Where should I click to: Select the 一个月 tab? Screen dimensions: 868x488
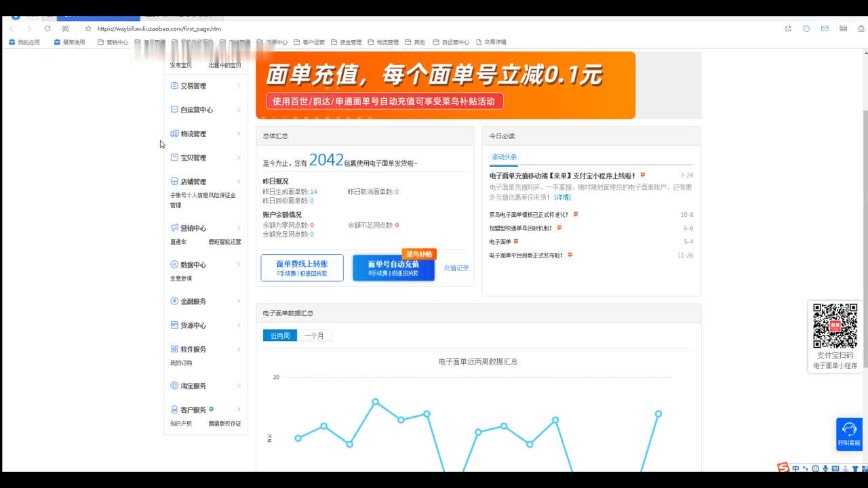pyautogui.click(x=314, y=335)
